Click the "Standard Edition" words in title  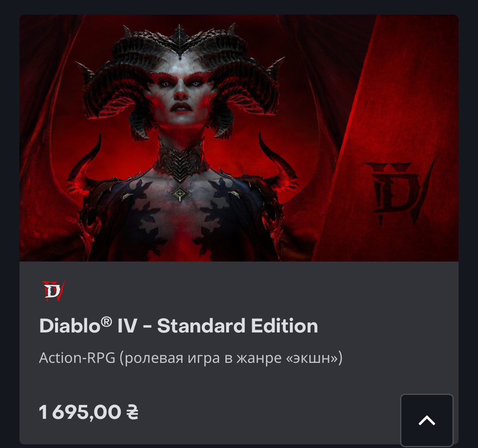(x=238, y=326)
